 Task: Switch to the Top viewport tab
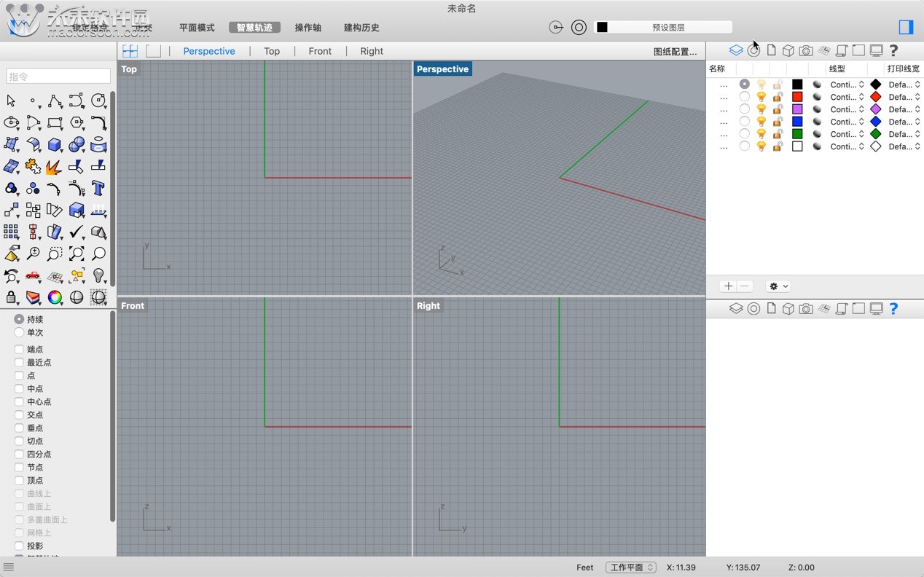[272, 51]
